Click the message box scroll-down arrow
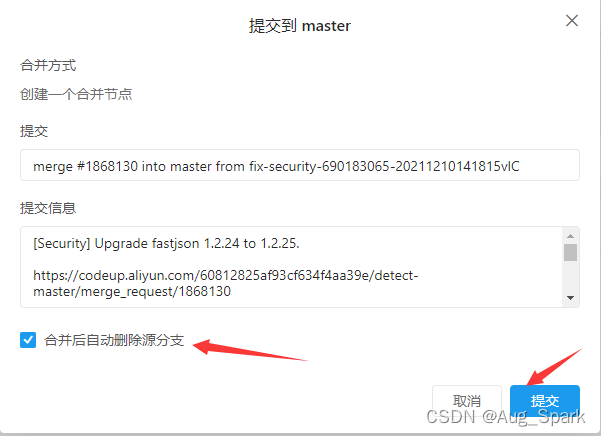 (x=570, y=298)
